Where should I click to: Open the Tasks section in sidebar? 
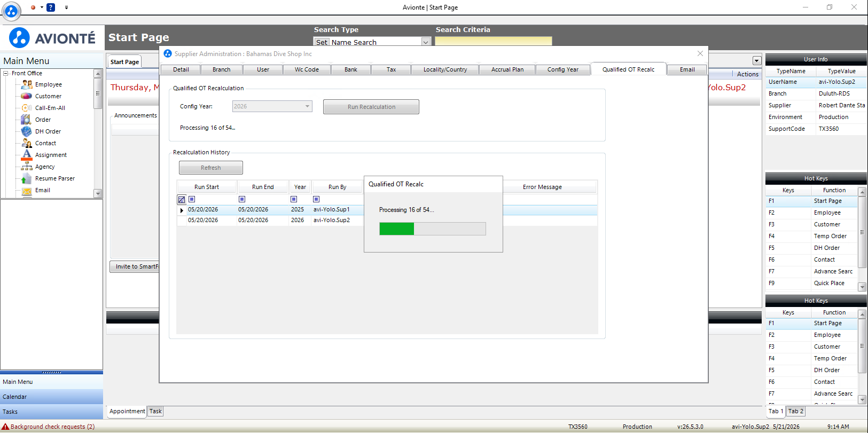point(52,412)
